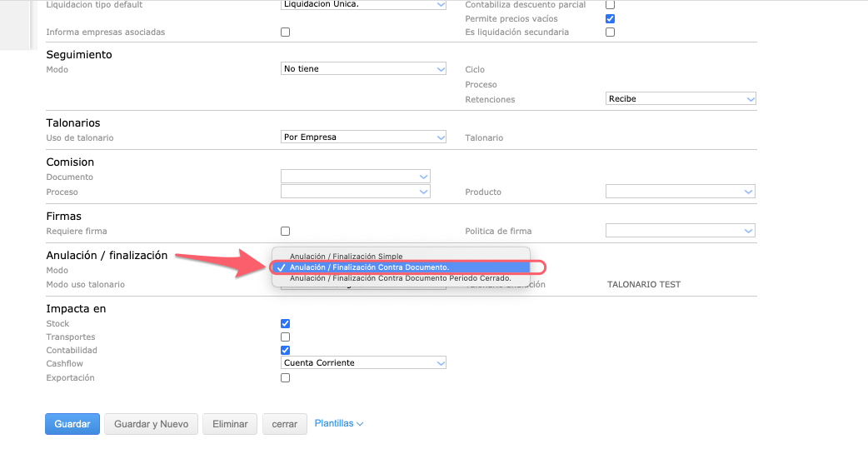Enable Es liquidación secundaria checkbox

click(610, 32)
